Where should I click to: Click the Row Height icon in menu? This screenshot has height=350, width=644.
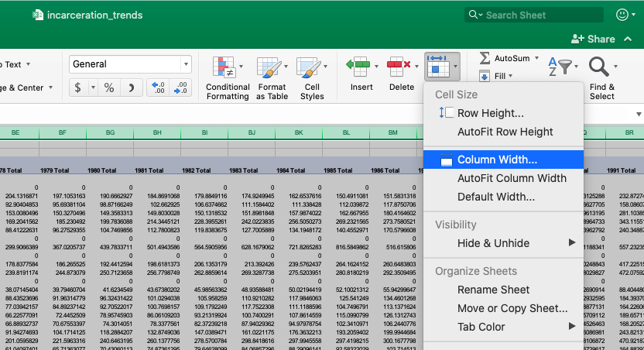446,112
